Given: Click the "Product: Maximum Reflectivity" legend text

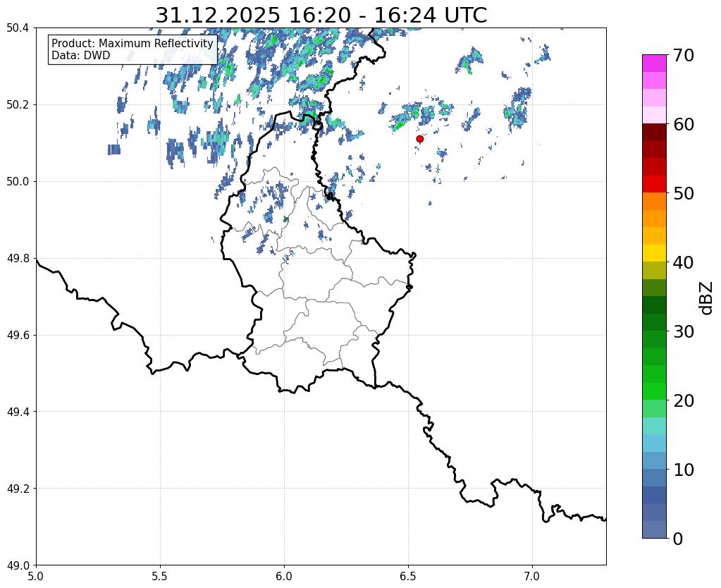Looking at the screenshot, I should (133, 43).
